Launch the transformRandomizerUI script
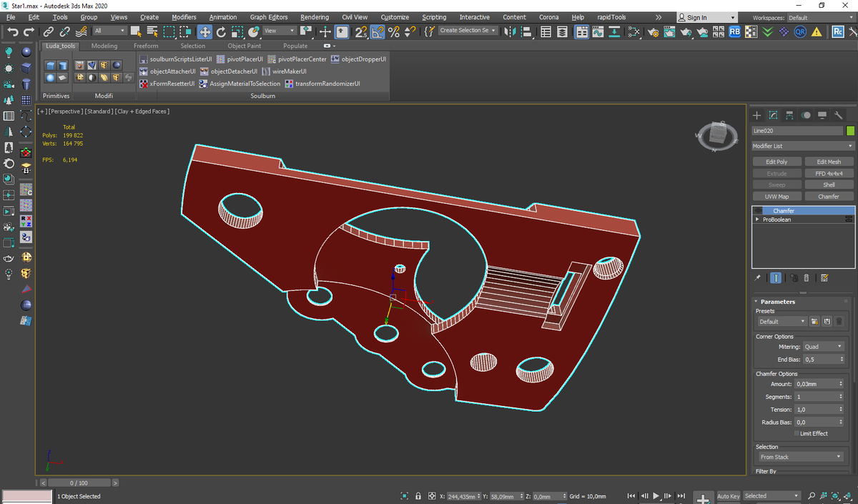The width and height of the screenshot is (858, 504). pyautogui.click(x=323, y=84)
